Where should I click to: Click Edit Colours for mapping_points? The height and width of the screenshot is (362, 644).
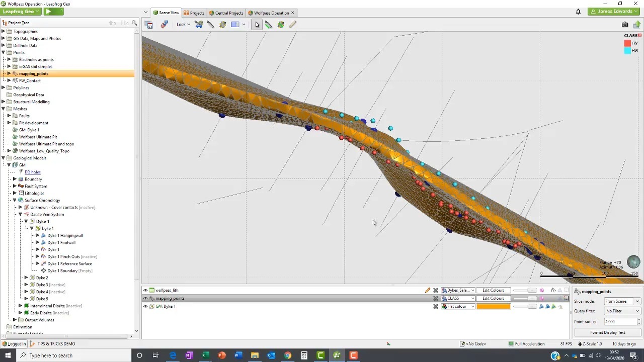click(x=493, y=298)
